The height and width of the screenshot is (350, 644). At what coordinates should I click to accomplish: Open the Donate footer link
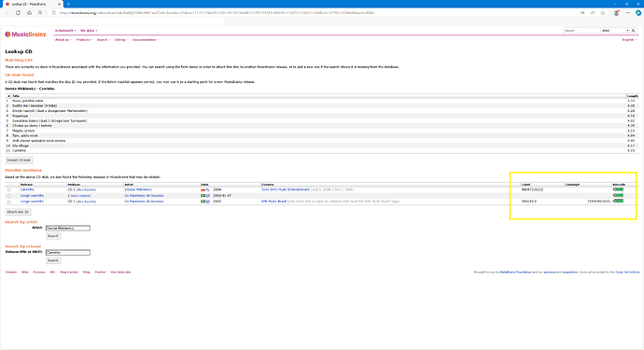(x=11, y=272)
